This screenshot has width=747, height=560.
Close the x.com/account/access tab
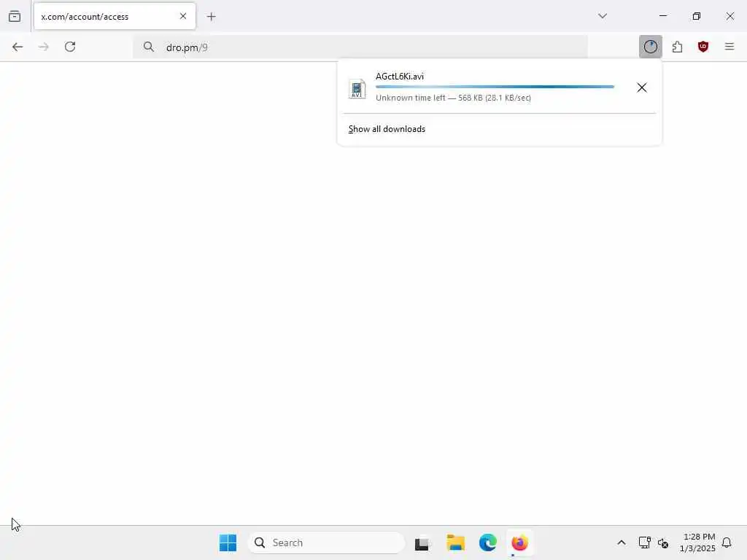[183, 16]
